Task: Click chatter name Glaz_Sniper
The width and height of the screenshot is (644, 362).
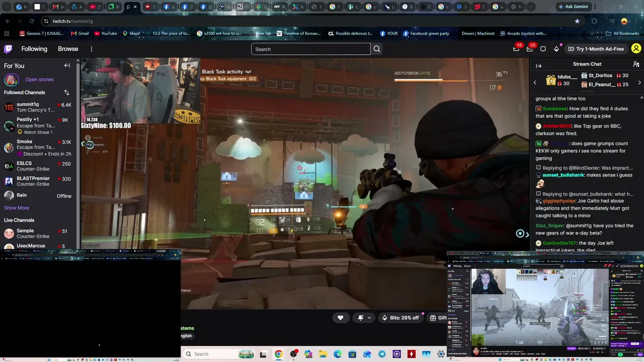Action: 549,226
